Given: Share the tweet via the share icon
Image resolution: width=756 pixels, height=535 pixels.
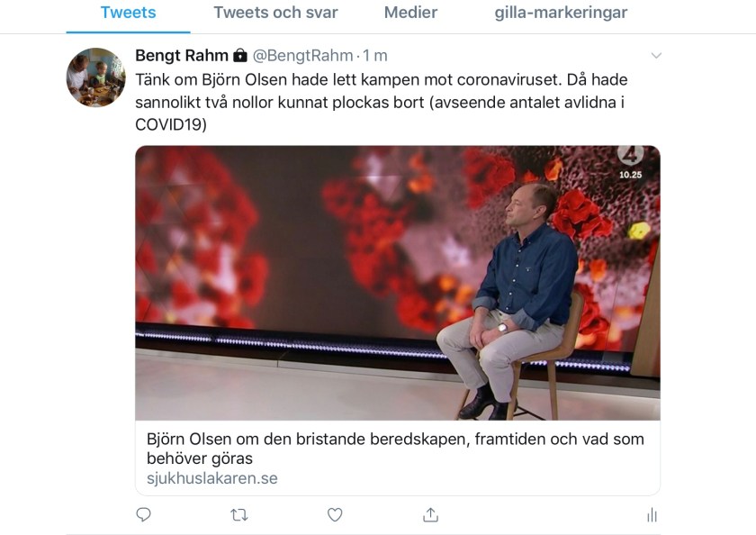Looking at the screenshot, I should click(430, 514).
